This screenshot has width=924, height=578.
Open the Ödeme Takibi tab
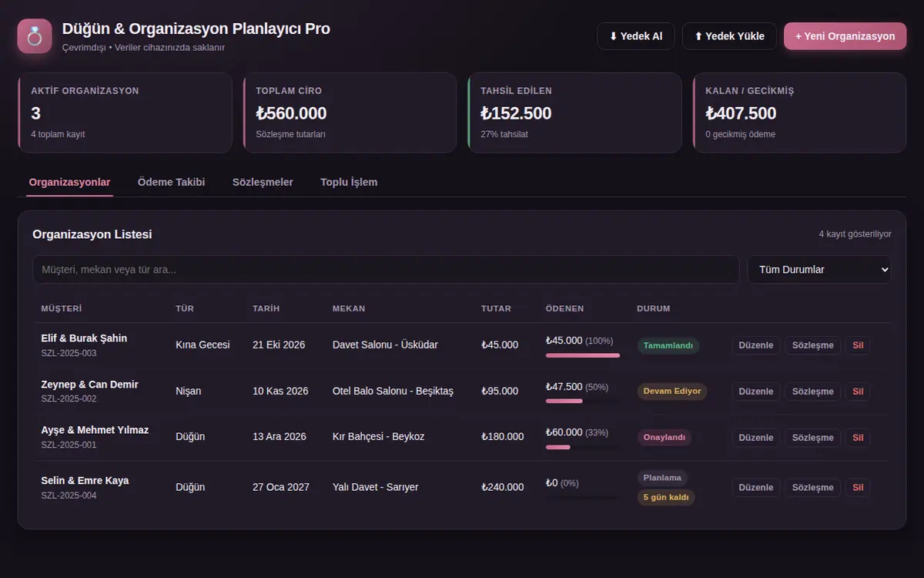tap(171, 183)
